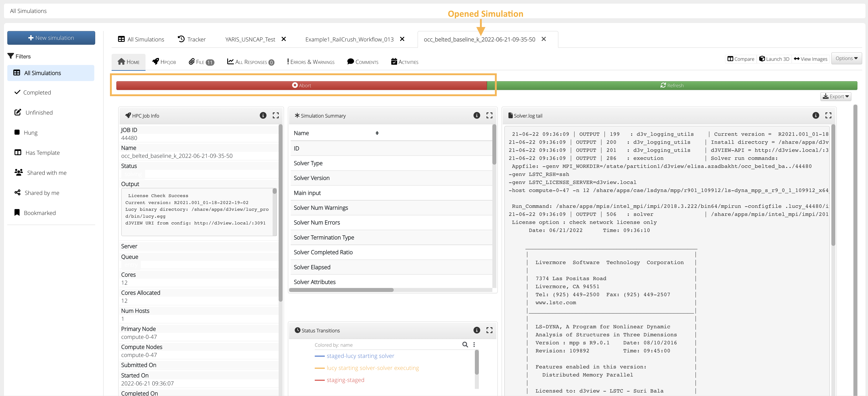This screenshot has height=396, width=868.
Task: Click the green Refresh button
Action: 672,85
